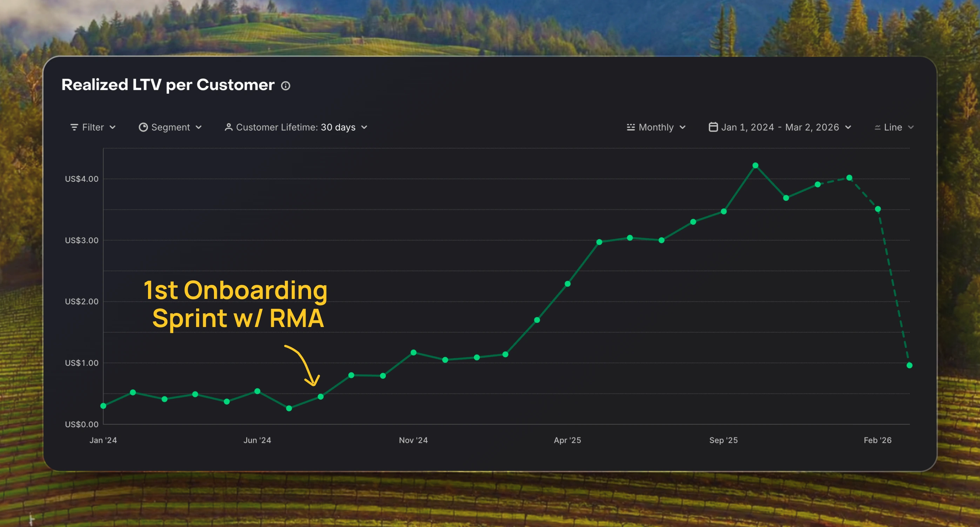This screenshot has width=980, height=527.
Task: Click the first data point at Jan '24
Action: pos(103,406)
